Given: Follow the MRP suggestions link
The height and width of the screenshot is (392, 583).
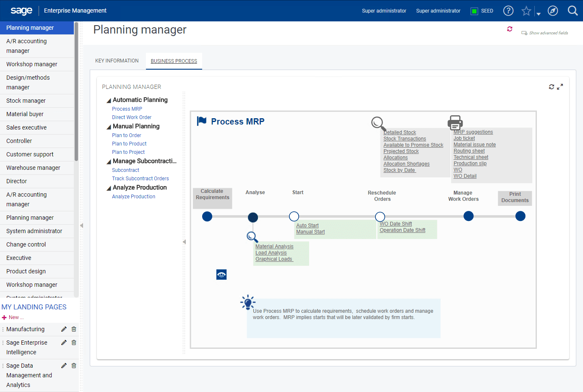Looking at the screenshot, I should [x=473, y=132].
